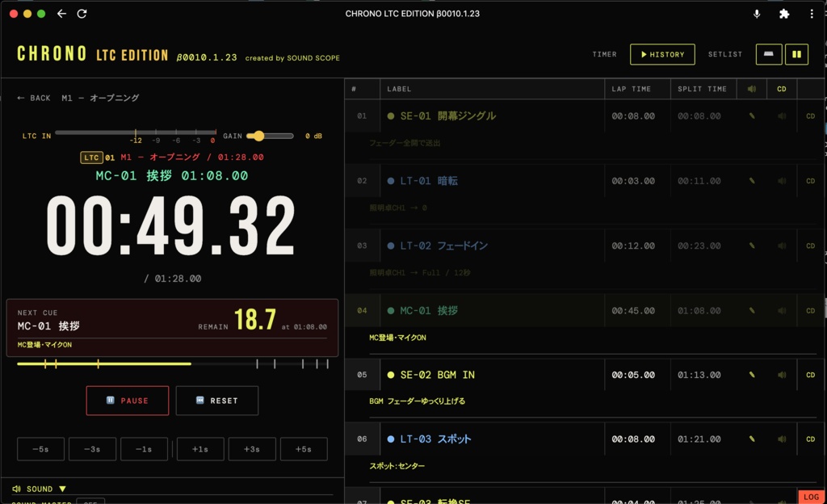Screen dimensions: 827x504
Task: Select the LT-01 暗転 label
Action: pyautogui.click(x=429, y=181)
